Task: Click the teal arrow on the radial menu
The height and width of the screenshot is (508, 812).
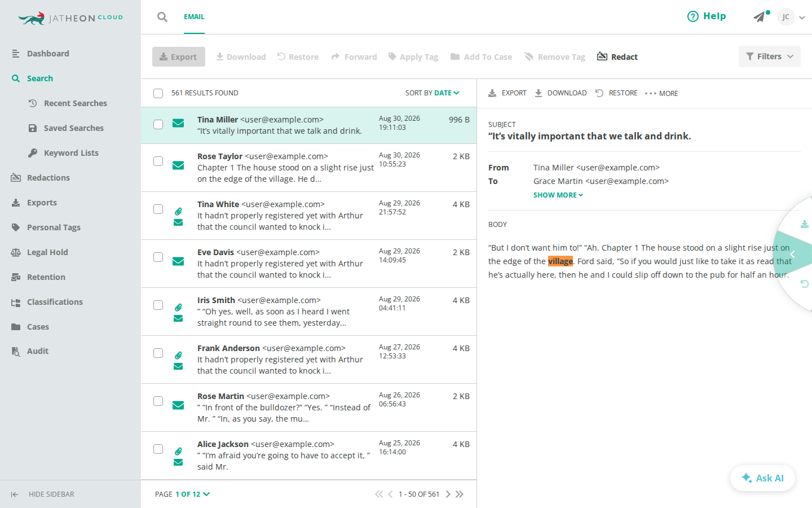Action: click(x=793, y=254)
